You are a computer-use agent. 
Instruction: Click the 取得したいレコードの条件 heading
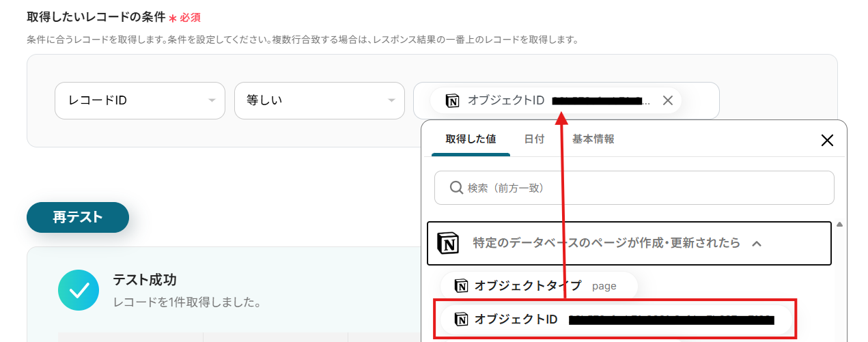tap(96, 16)
